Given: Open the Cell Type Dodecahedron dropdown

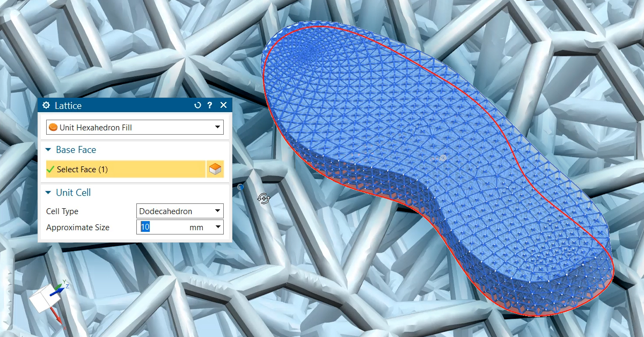Looking at the screenshot, I should (x=180, y=211).
